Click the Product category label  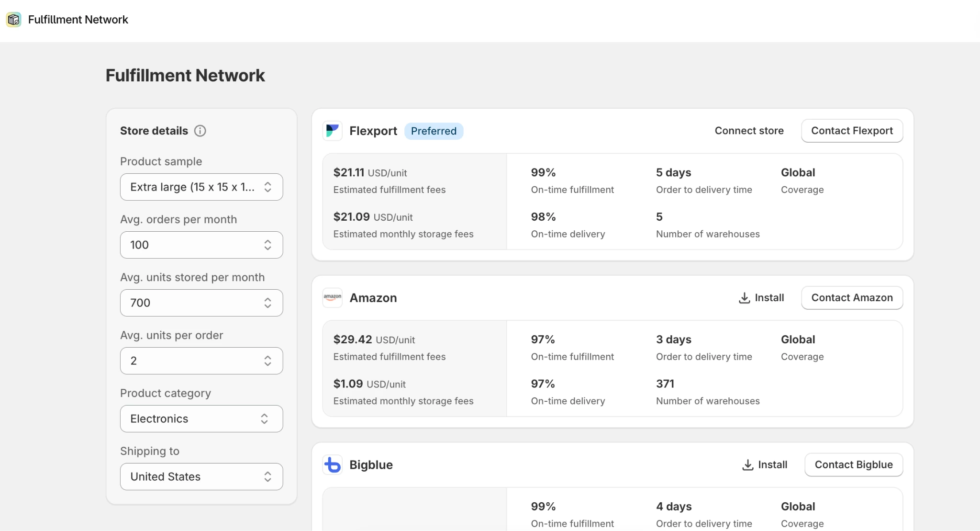click(x=166, y=393)
